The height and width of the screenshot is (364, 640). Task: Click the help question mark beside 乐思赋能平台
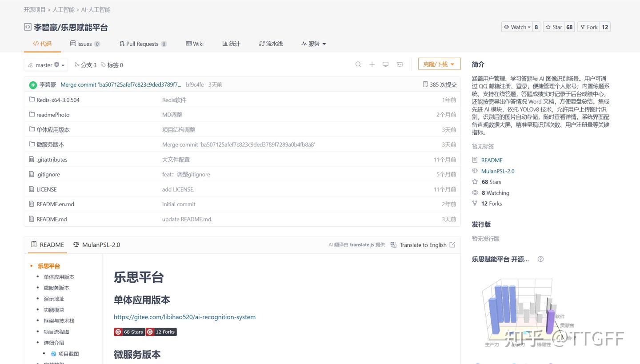click(x=540, y=259)
